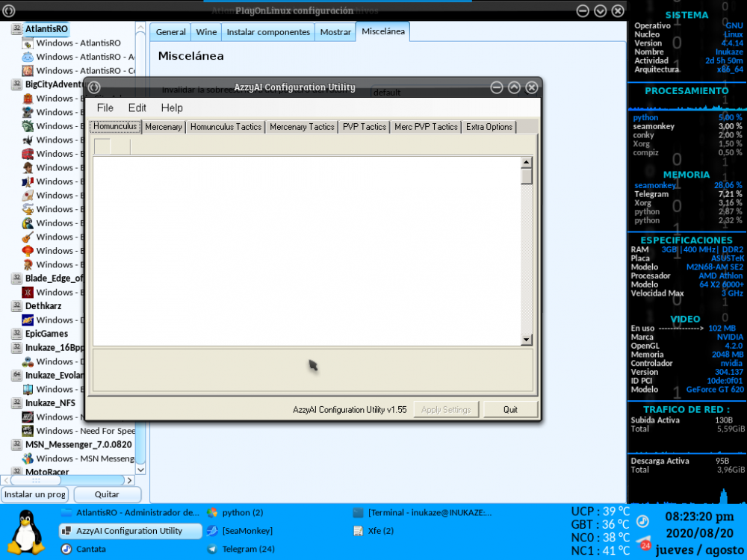The image size is (747, 560).
Task: Click the AzzyAI list scroll-down arrow
Action: (526, 340)
